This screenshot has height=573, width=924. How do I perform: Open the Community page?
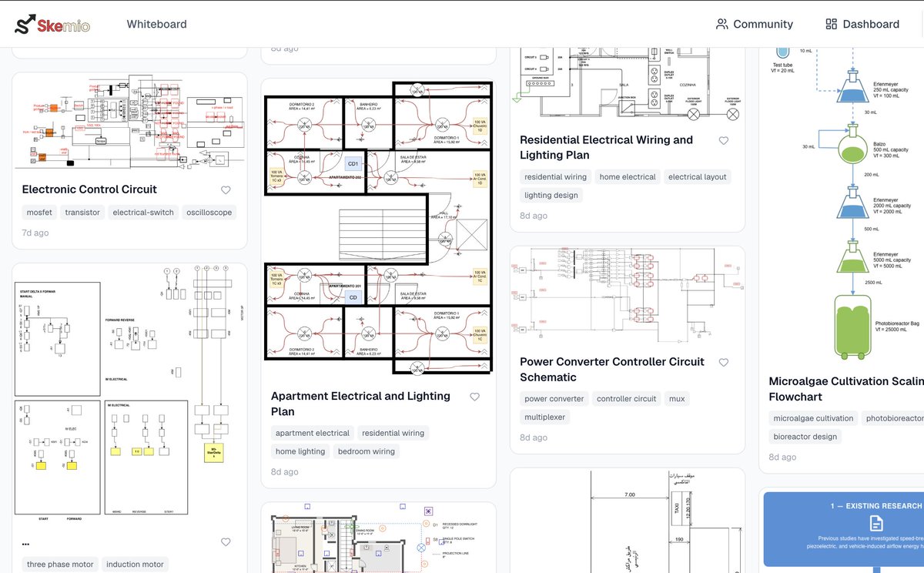click(x=754, y=24)
